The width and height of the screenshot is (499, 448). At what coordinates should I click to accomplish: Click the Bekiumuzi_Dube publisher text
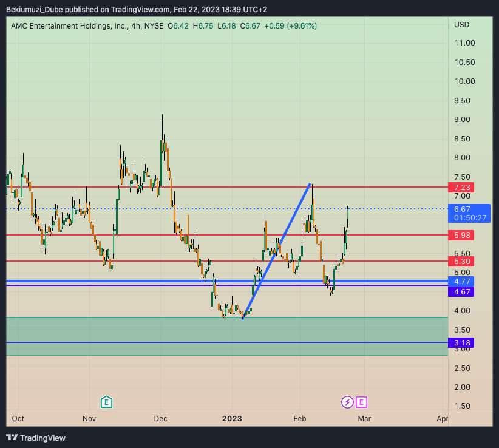click(x=35, y=10)
